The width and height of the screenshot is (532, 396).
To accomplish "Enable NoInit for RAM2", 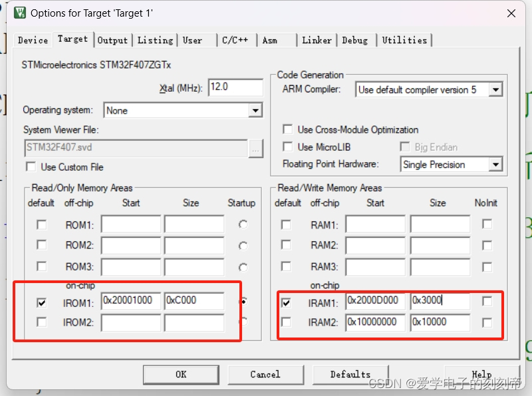I will 487,245.
